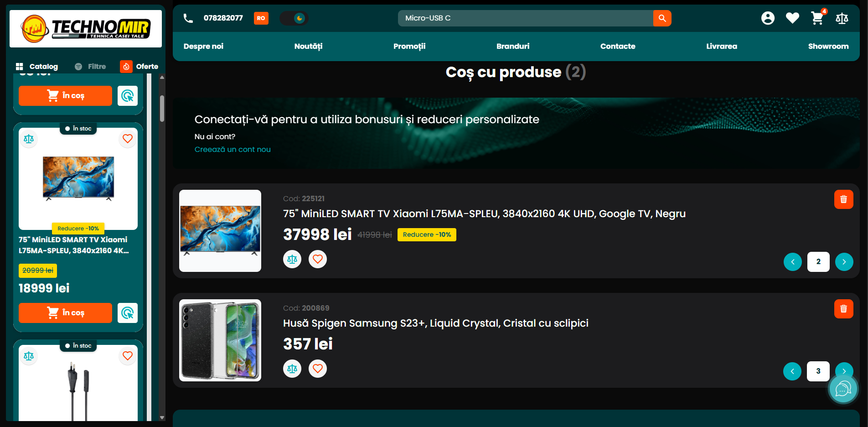Open the Contacte menu item

[x=618, y=46]
